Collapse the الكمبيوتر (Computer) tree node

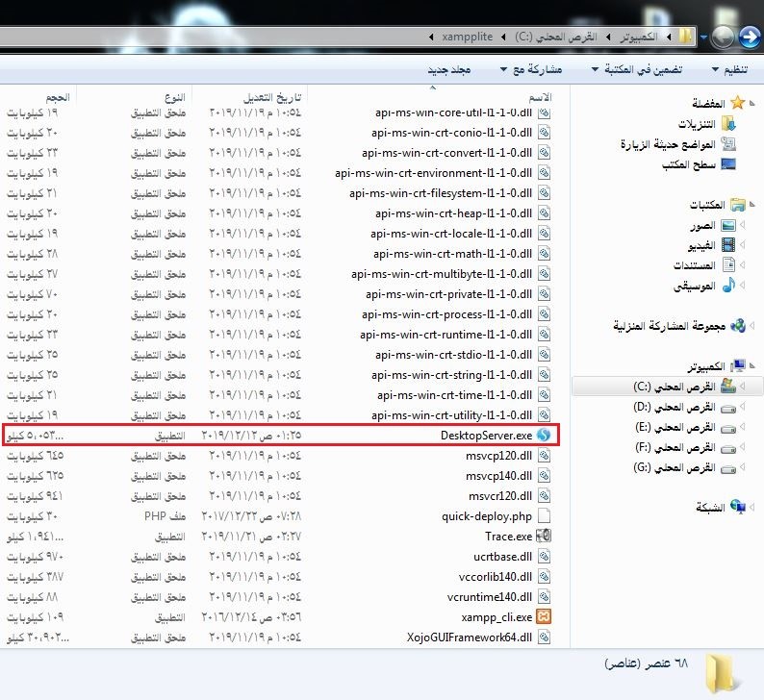pos(753,367)
